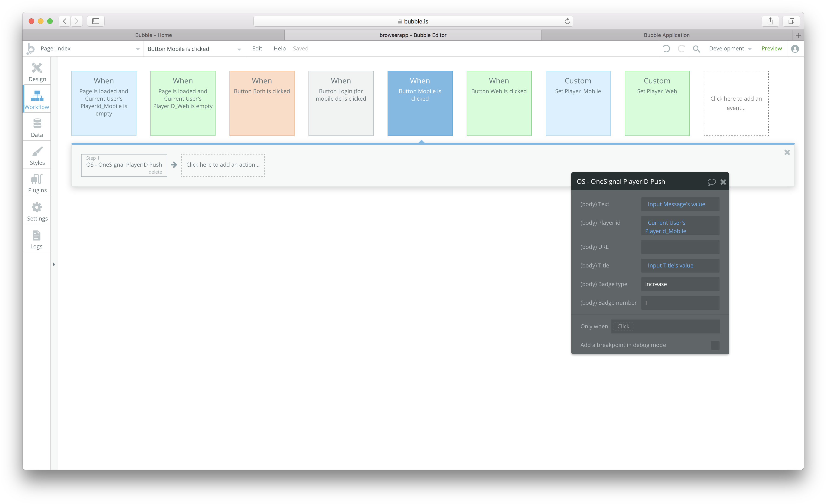Open the user account icon
Image resolution: width=826 pixels, height=504 pixels.
pos(795,49)
